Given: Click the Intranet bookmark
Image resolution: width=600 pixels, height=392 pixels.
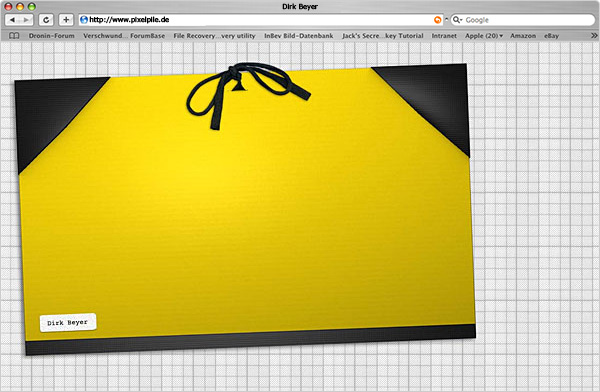Looking at the screenshot, I should pos(444,36).
